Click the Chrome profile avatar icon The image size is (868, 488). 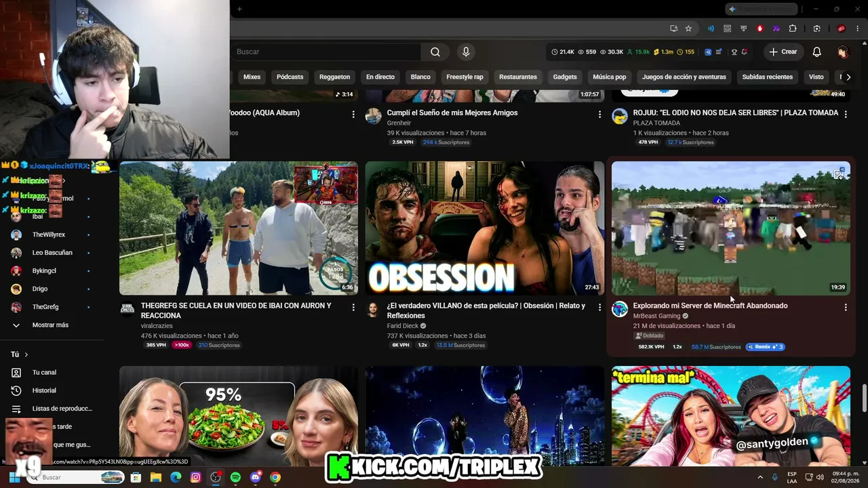pos(841,28)
